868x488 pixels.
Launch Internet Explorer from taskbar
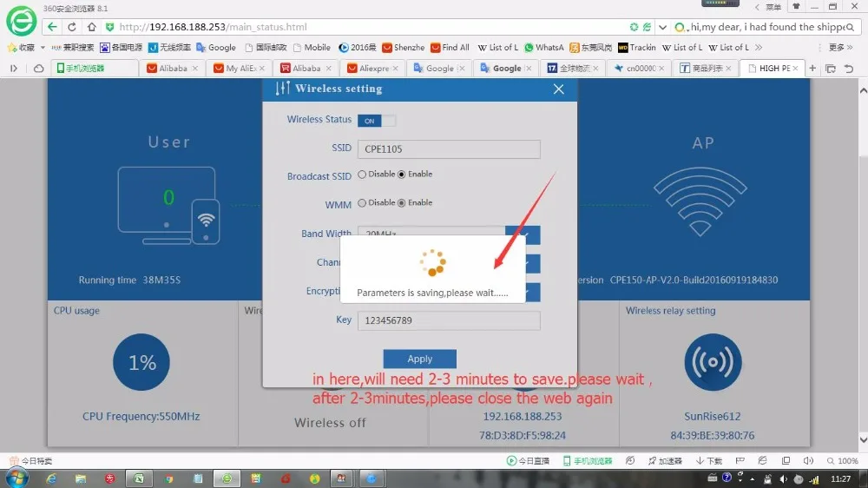[51, 478]
